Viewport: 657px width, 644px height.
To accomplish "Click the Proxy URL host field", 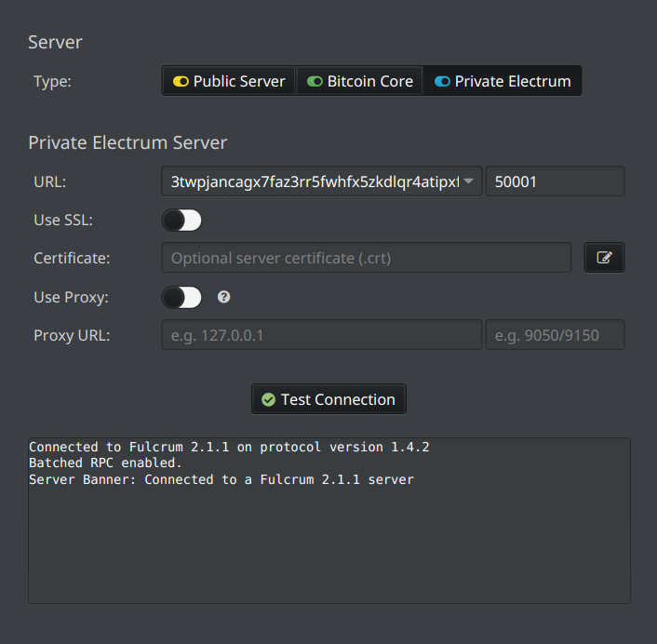I will click(x=322, y=335).
